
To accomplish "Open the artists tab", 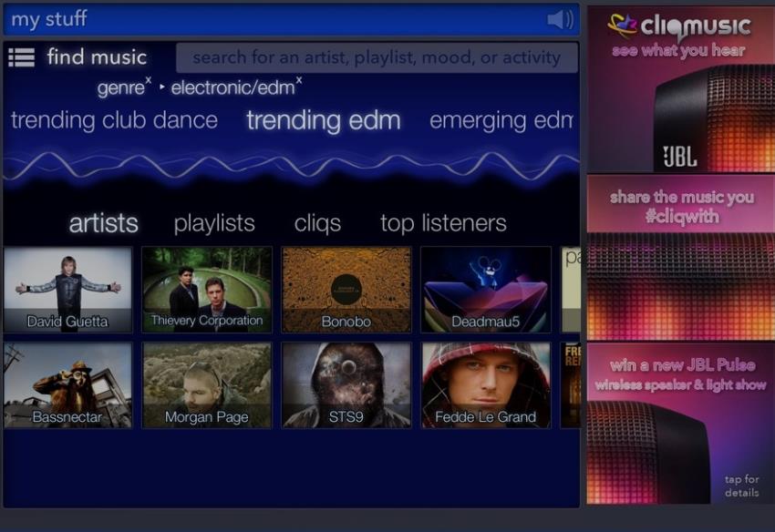I will [103, 223].
